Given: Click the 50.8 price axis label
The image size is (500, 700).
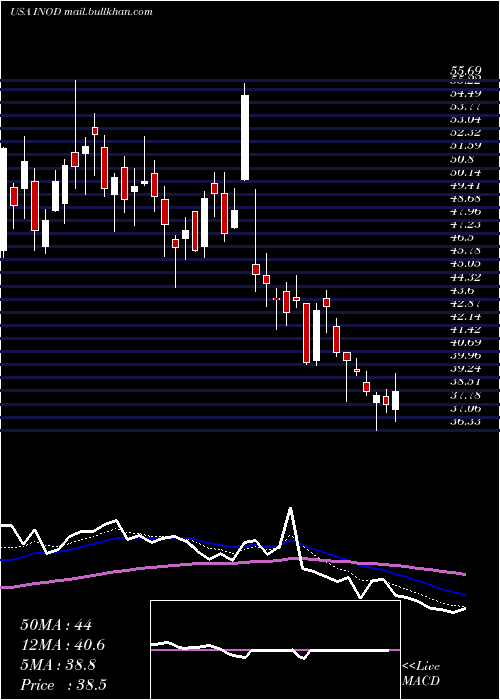Looking at the screenshot, I should [462, 158].
